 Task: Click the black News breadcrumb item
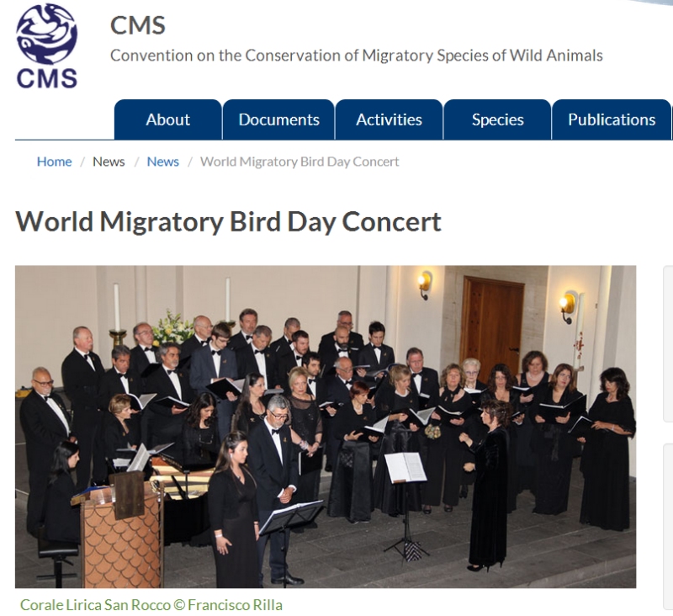point(109,162)
